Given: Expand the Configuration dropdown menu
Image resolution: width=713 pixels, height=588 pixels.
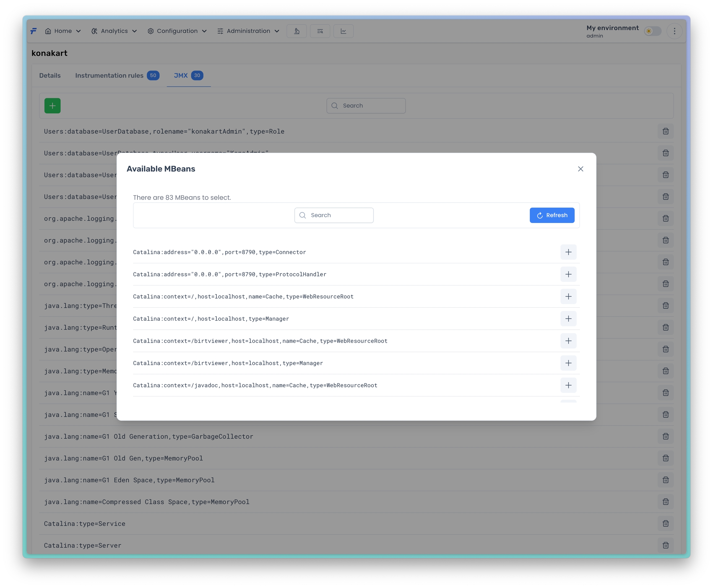Looking at the screenshot, I should [177, 31].
